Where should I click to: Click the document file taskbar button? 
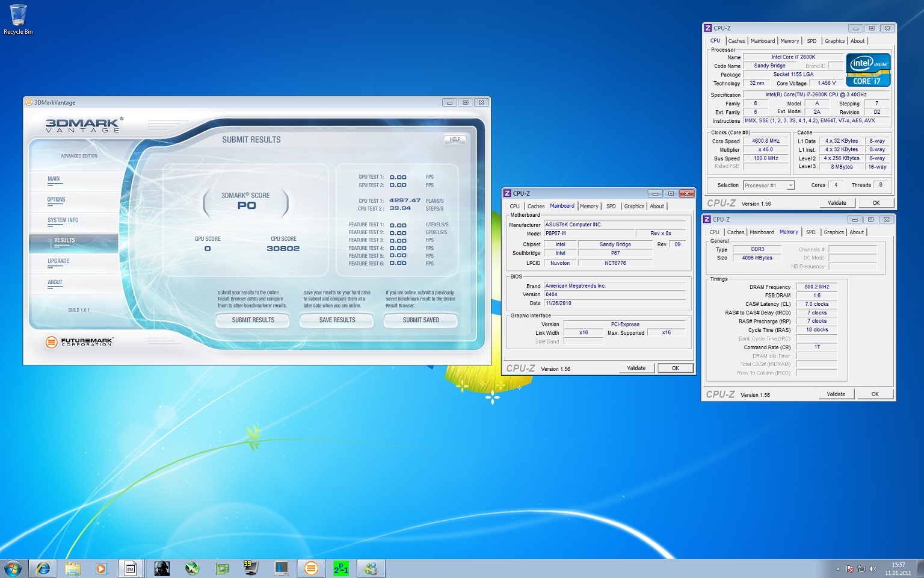[x=131, y=568]
